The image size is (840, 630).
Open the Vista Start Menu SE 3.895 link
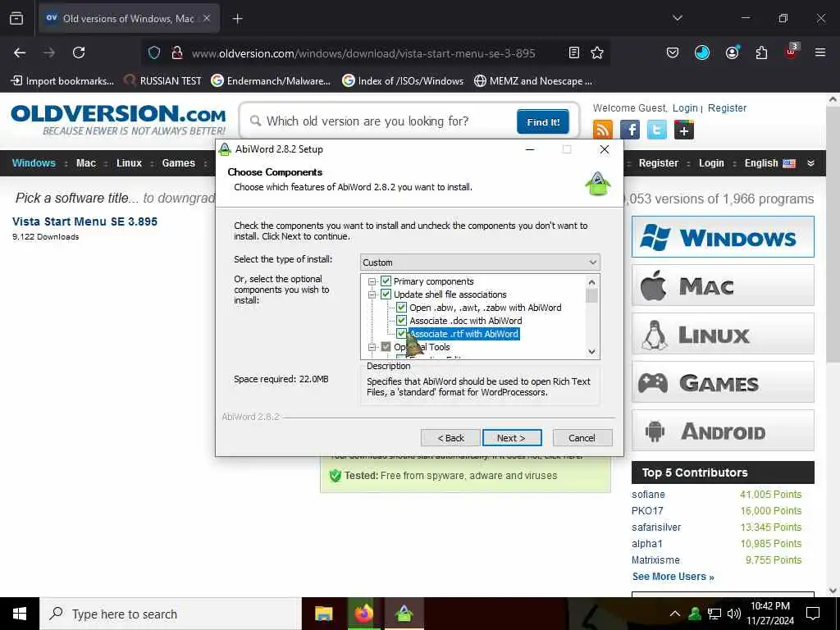pyautogui.click(x=84, y=221)
